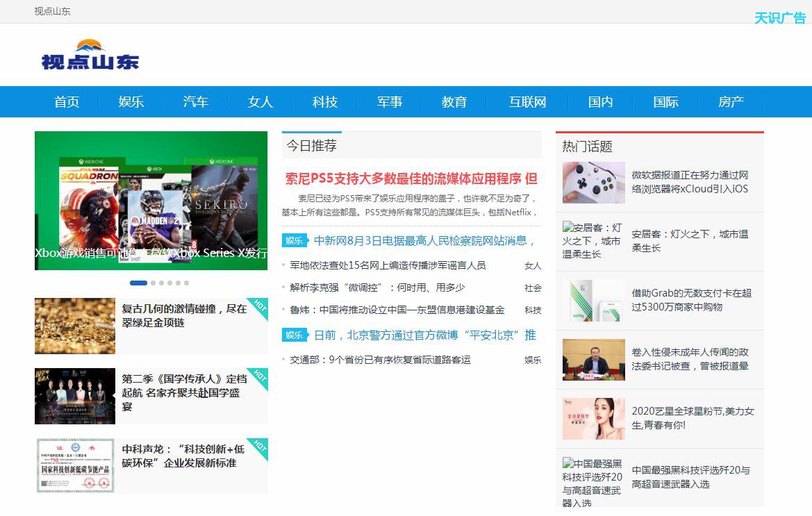Viewport: 812px width, 516px height.
Task: Click the broken 安居客 image placeholder
Action: 593,241
